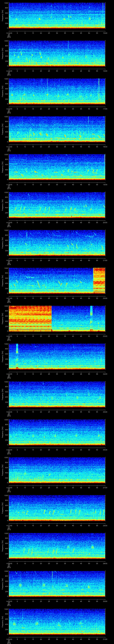Click the 18:00 end time label
Screen dimensions: 114x644
point(105,147)
